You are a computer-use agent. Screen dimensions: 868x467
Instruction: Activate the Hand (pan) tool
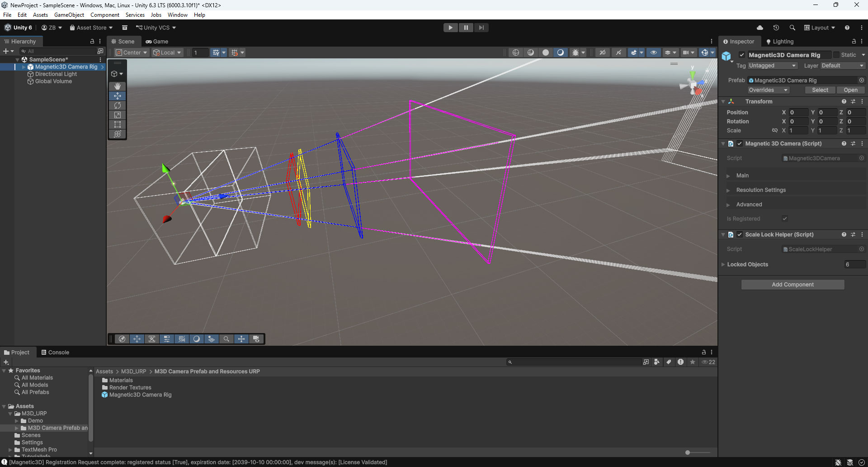[117, 86]
